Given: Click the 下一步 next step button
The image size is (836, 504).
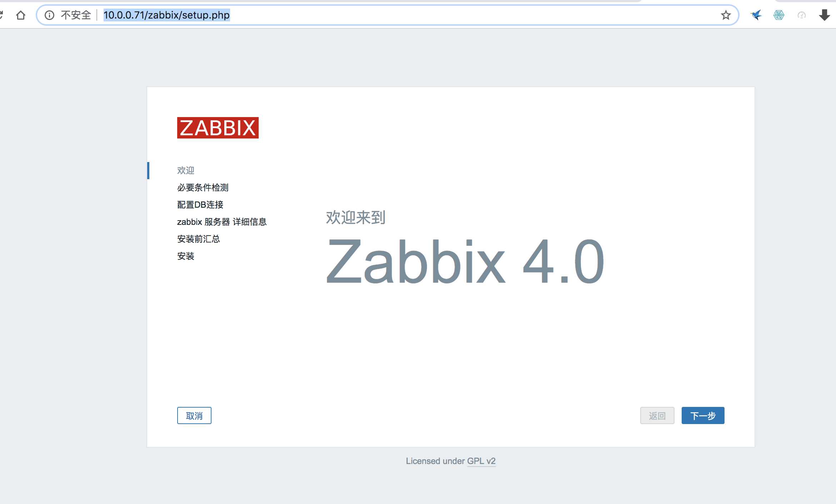Looking at the screenshot, I should (703, 415).
